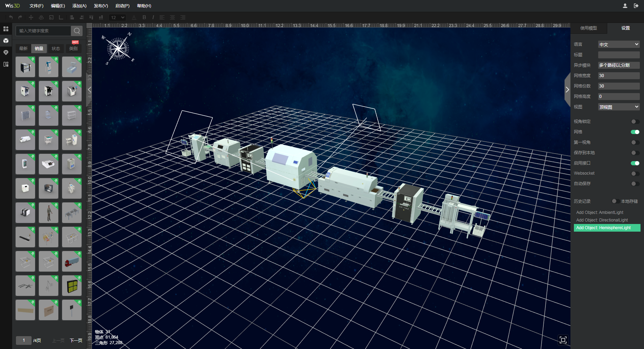The width and height of the screenshot is (644, 349).
Task: Click the 网格宽度 grid width field
Action: pyautogui.click(x=619, y=76)
